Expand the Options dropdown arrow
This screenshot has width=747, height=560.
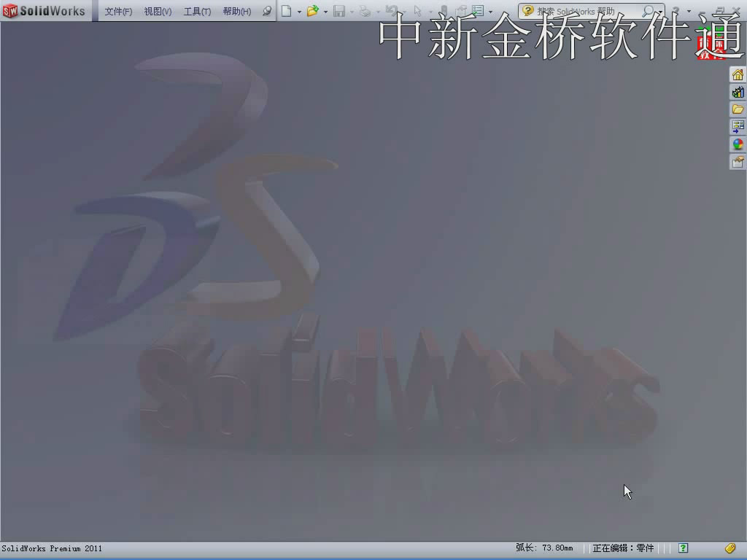pyautogui.click(x=491, y=12)
